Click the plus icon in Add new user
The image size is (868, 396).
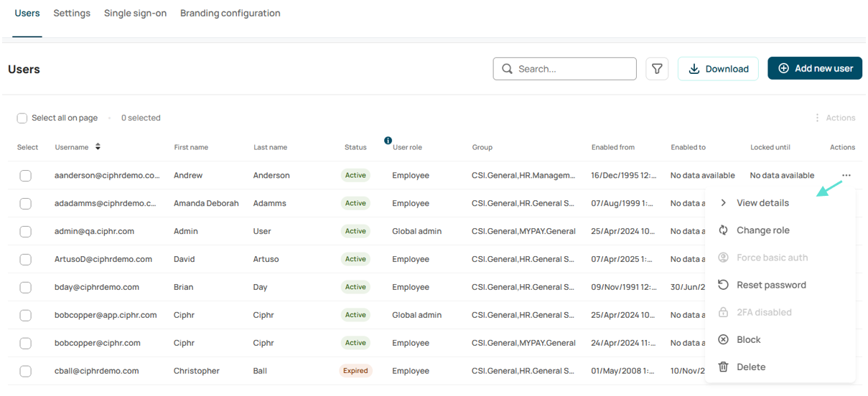(x=783, y=68)
